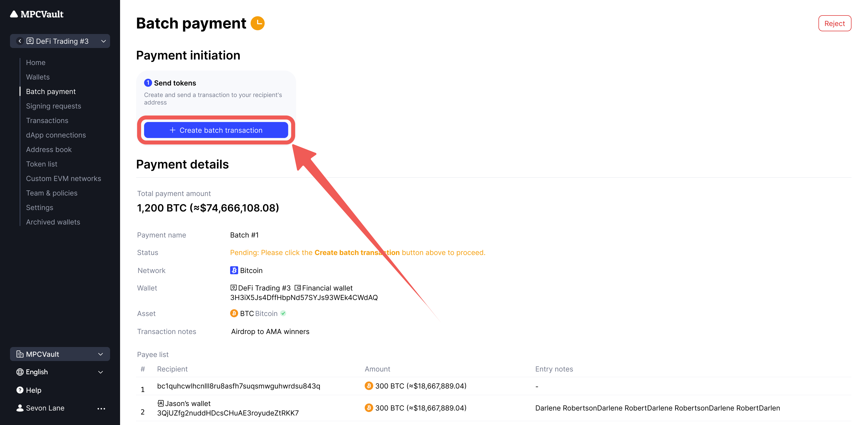Navigate to Team & policies
Image resolution: width=868 pixels, height=425 pixels.
pyautogui.click(x=52, y=193)
